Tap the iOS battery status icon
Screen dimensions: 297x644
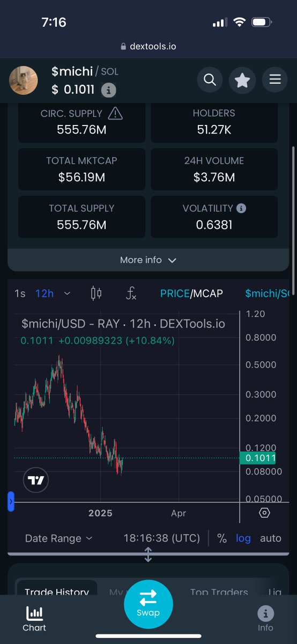(x=261, y=23)
